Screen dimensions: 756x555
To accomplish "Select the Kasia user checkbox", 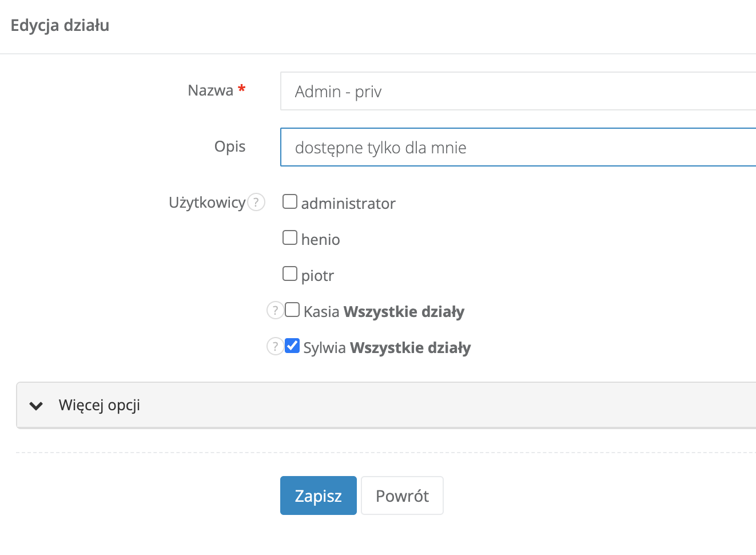I will click(x=292, y=310).
